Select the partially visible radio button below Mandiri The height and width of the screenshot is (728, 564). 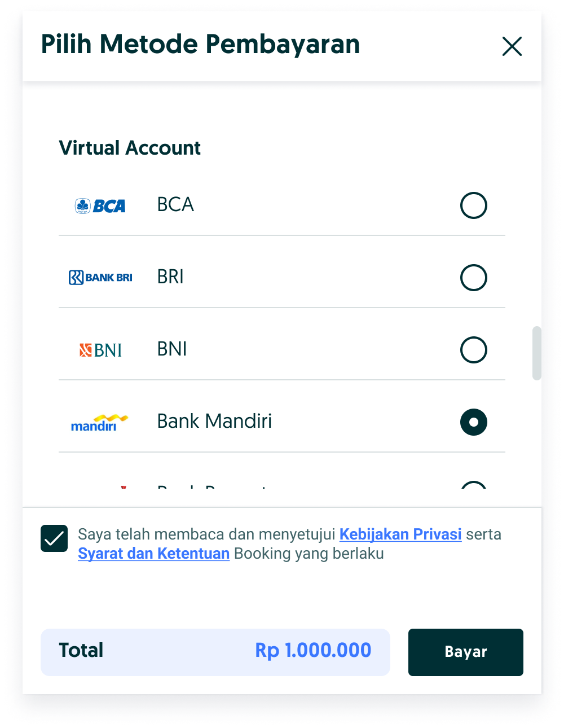click(x=474, y=485)
